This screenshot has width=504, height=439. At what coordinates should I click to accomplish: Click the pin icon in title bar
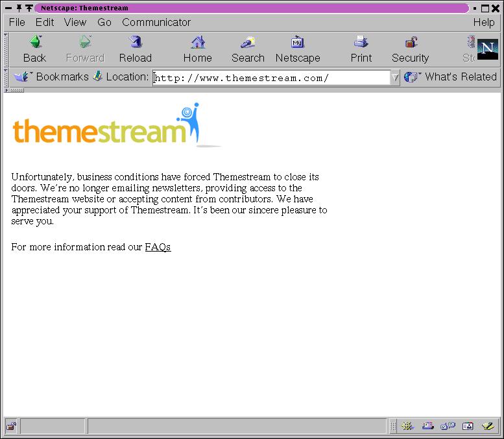pos(19,8)
